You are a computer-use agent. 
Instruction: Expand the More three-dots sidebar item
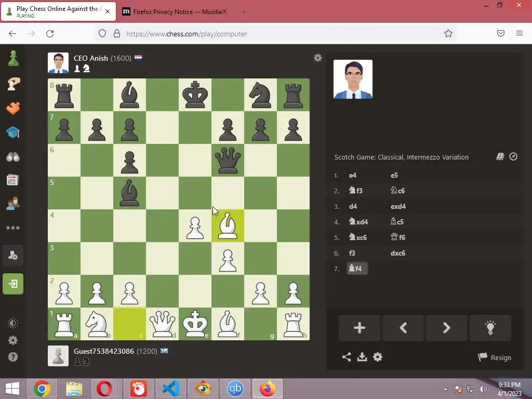point(13,228)
